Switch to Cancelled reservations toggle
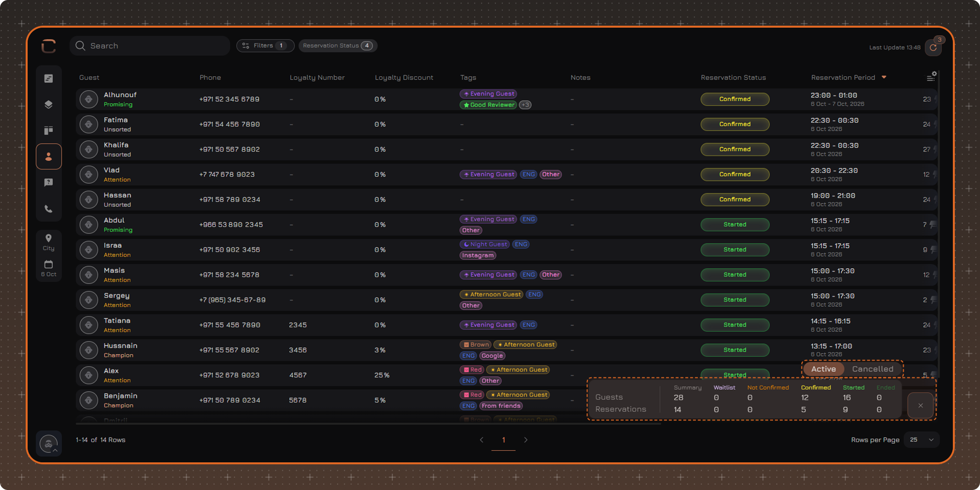The image size is (980, 490). click(x=872, y=369)
